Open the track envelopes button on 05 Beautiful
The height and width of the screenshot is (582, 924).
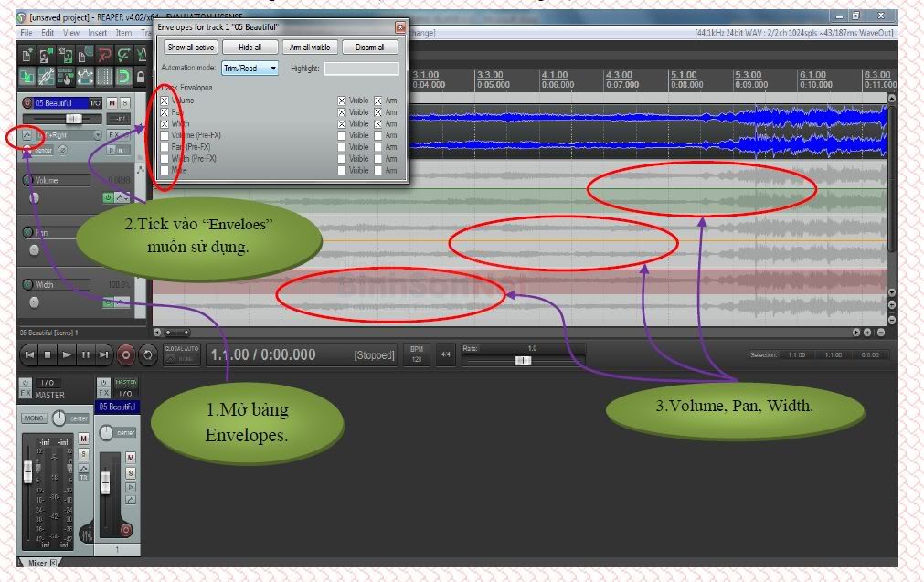point(27,135)
